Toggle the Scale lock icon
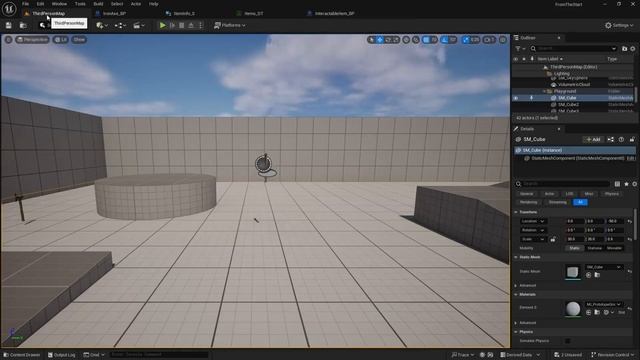Screen dimensions: 640x360 coord(553,239)
